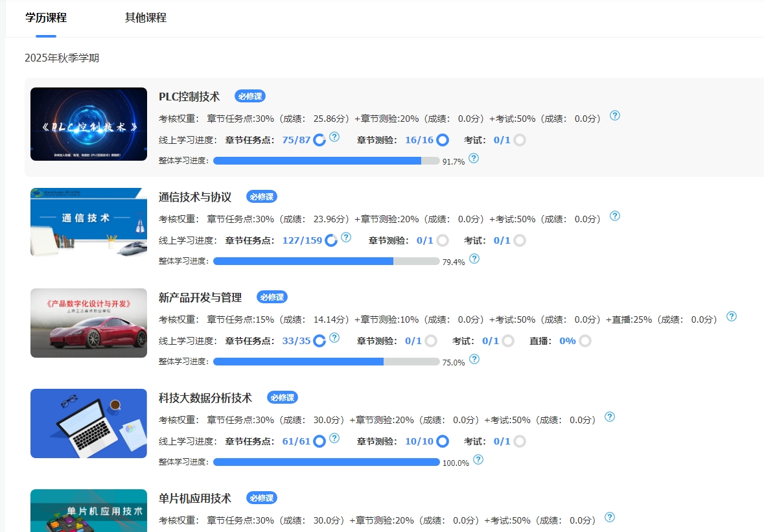Click the 2025年秋季学期 semester heading
Viewport: 764px width, 532px height.
click(62, 58)
